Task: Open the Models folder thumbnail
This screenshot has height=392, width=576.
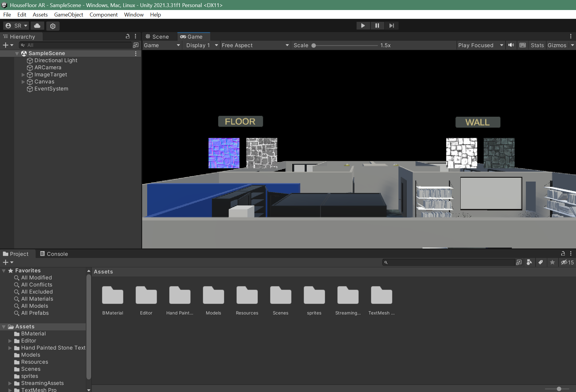Action: pyautogui.click(x=213, y=295)
